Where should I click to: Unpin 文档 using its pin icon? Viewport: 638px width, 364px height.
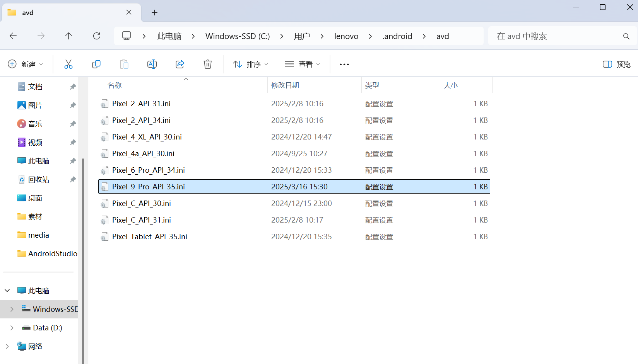click(x=73, y=87)
